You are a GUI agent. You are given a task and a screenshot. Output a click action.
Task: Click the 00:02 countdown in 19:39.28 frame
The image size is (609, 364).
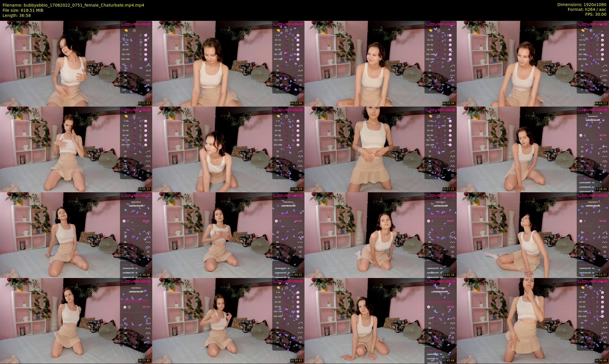[x=146, y=221]
